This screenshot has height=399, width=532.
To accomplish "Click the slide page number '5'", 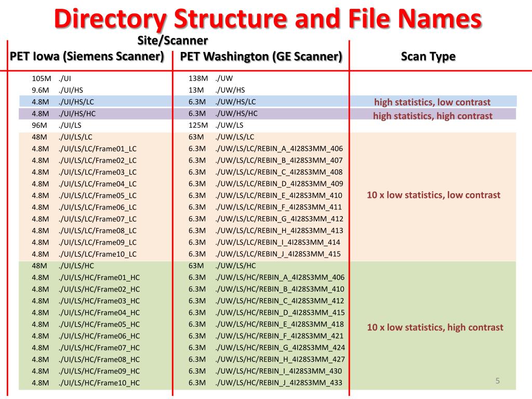I will tap(498, 381).
